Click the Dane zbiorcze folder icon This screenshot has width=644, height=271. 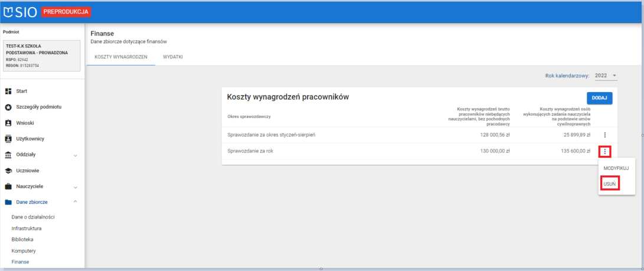[x=8, y=203]
